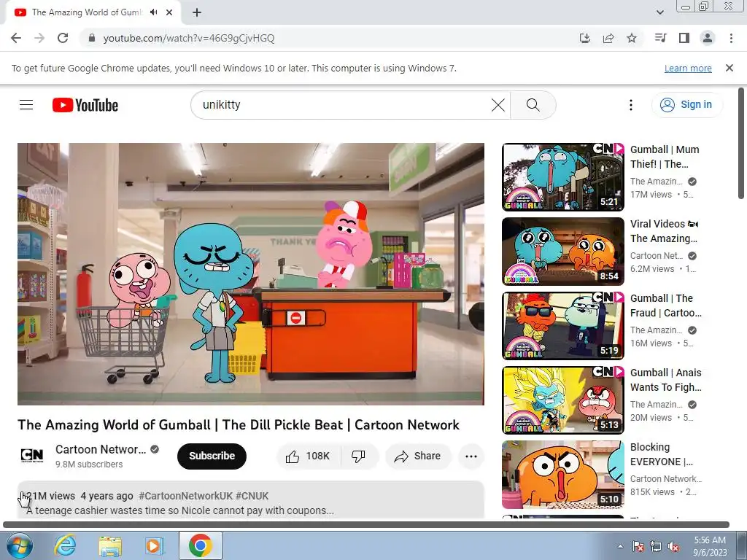Go to YouTube home via logo
This screenshot has height=560, width=747.
coord(85,105)
